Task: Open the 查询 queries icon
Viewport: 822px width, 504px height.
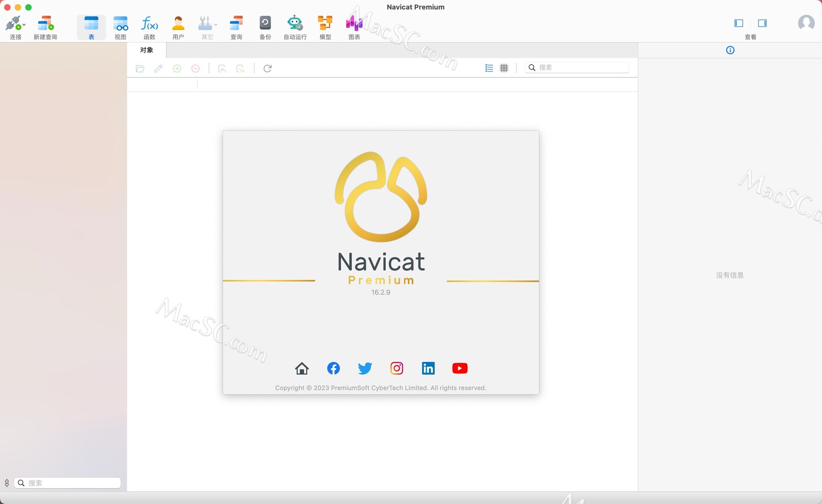Action: point(236,23)
